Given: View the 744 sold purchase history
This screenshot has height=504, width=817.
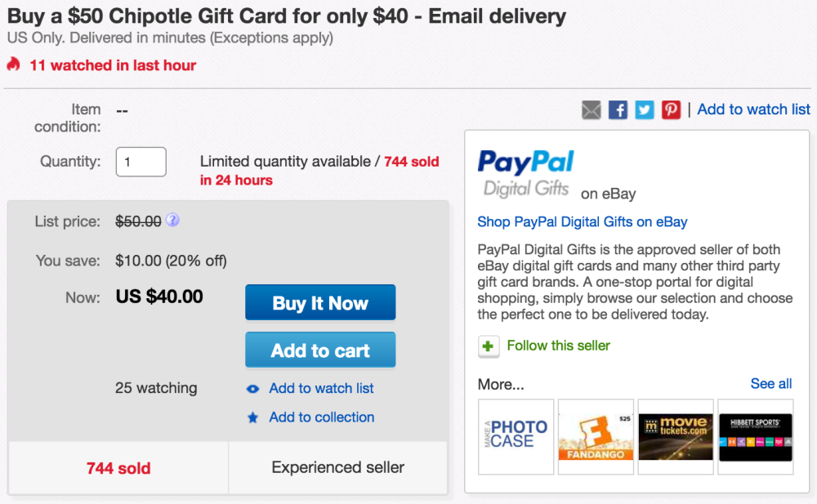Looking at the screenshot, I should coord(118,468).
